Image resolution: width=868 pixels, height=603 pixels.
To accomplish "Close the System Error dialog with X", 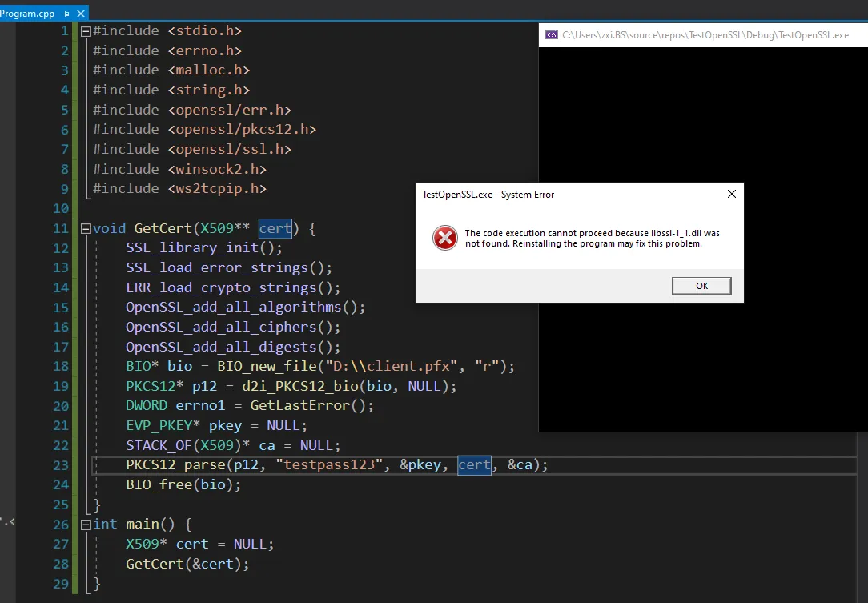I will [732, 194].
